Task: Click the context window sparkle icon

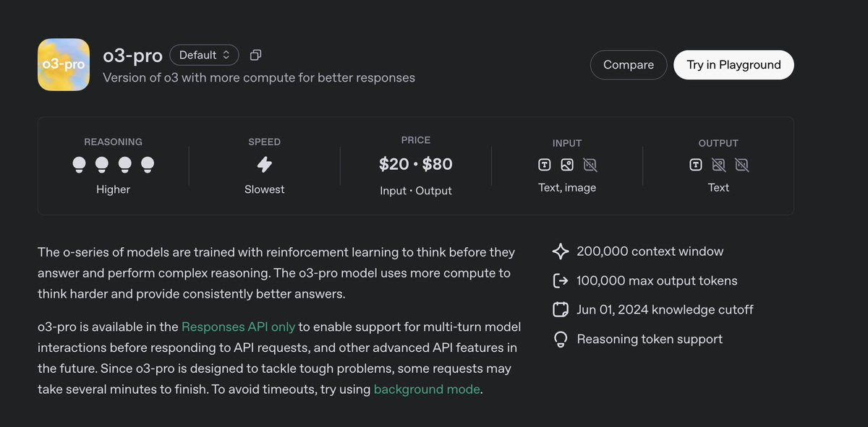Action: (x=561, y=251)
